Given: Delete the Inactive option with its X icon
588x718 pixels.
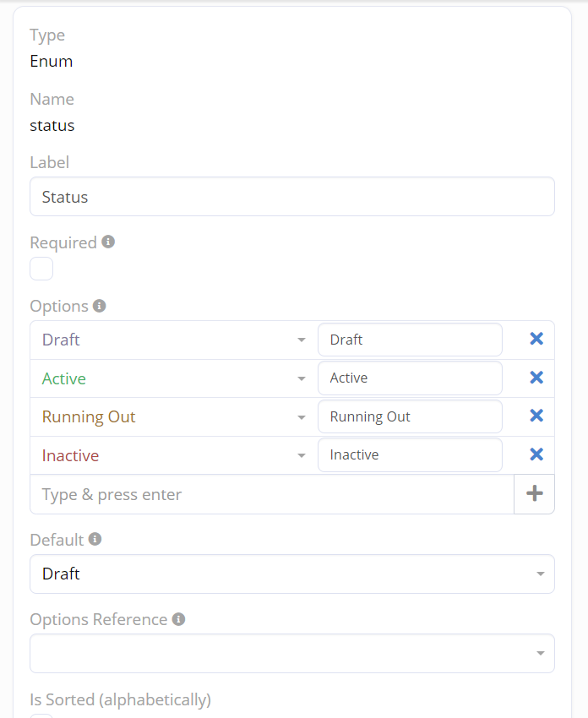Looking at the screenshot, I should [x=536, y=454].
